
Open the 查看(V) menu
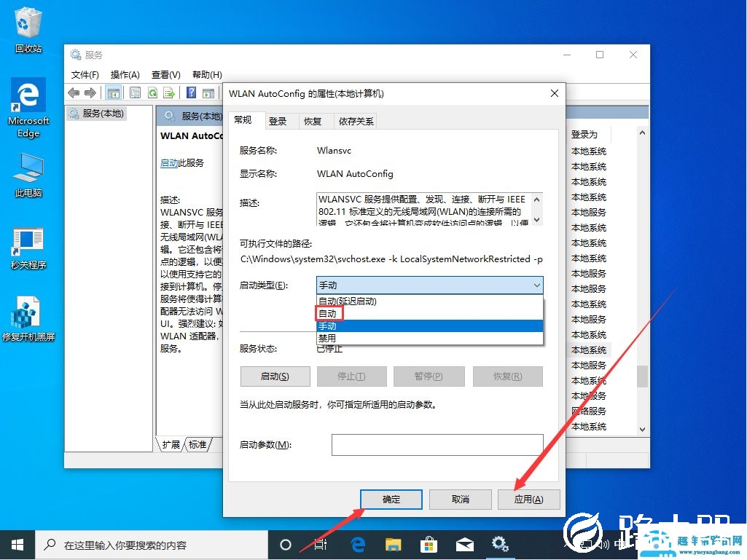(165, 74)
